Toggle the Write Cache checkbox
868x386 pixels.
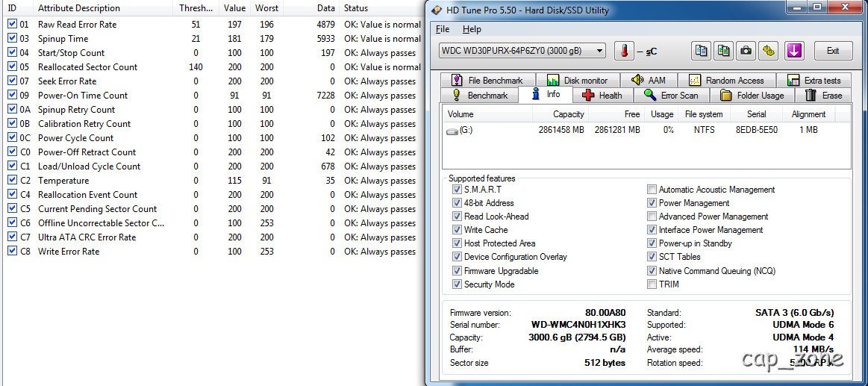pos(457,230)
